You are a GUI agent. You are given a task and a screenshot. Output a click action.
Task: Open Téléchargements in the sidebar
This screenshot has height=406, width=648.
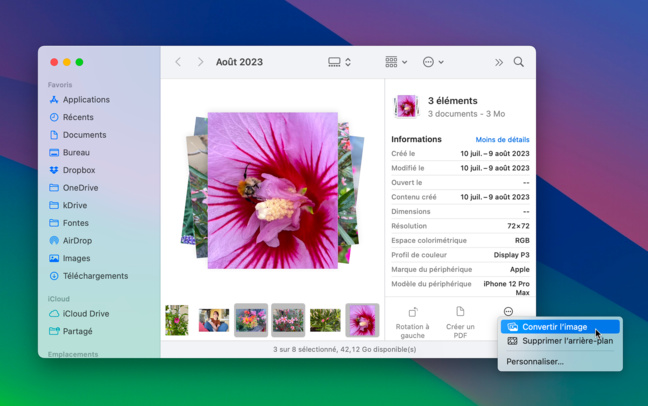pyautogui.click(x=88, y=276)
